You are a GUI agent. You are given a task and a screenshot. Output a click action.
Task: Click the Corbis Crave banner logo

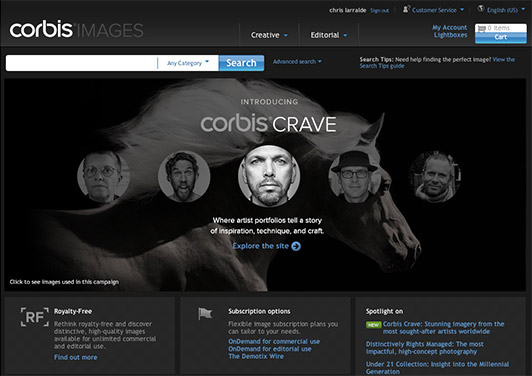pyautogui.click(x=268, y=124)
